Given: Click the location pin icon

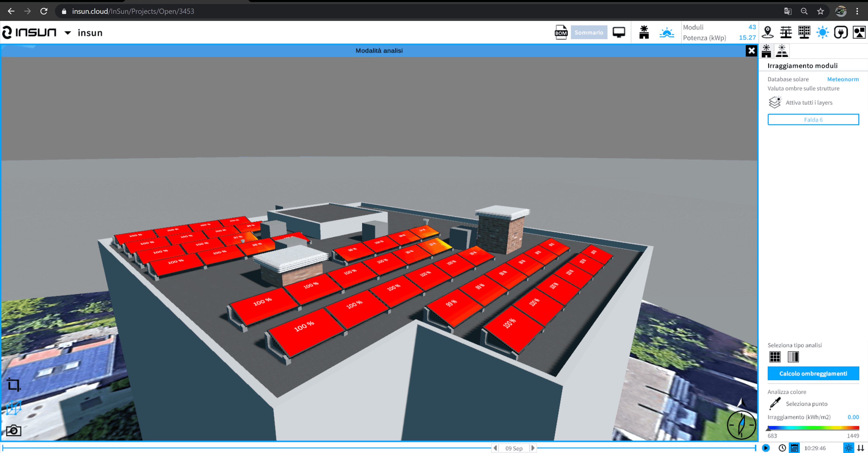Looking at the screenshot, I should point(768,32).
